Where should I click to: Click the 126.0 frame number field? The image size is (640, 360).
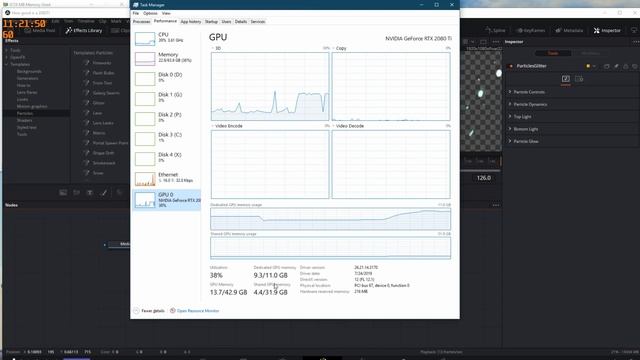pyautogui.click(x=484, y=178)
